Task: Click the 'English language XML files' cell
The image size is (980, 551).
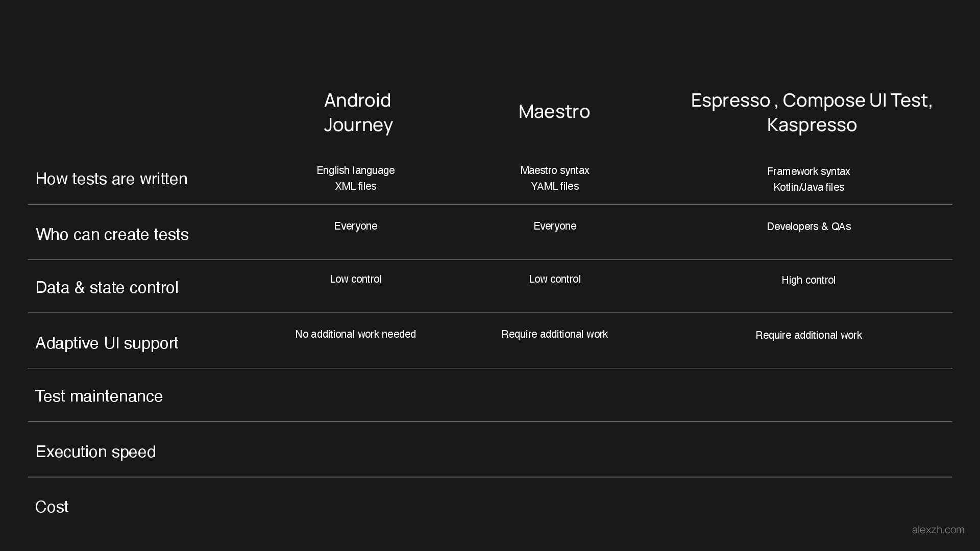Action: pos(356,178)
